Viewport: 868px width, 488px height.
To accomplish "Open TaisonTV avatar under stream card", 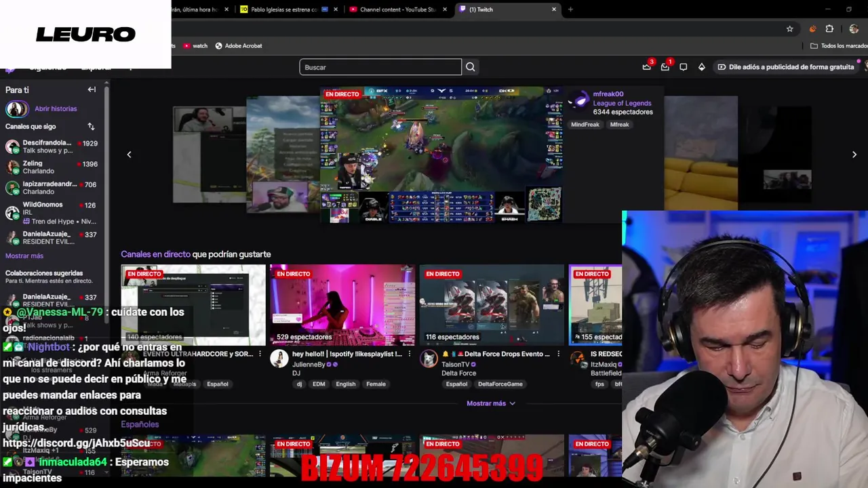I will click(x=429, y=359).
